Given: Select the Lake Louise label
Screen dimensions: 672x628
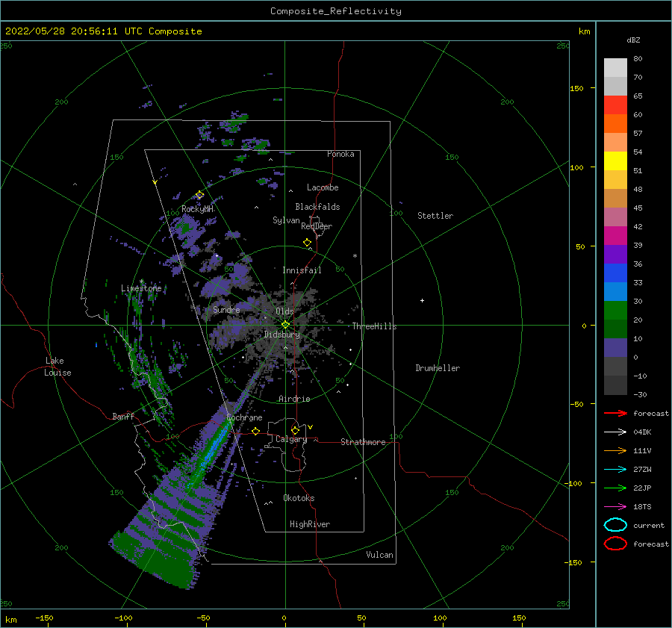Looking at the screenshot, I should [57, 367].
